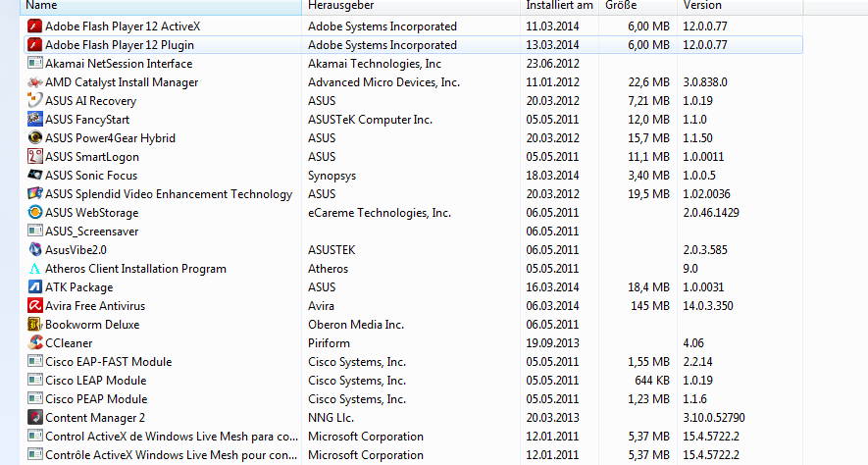This screenshot has height=465, width=868.
Task: Click the Cisco EAP-FAST Module icon
Action: [x=35, y=361]
